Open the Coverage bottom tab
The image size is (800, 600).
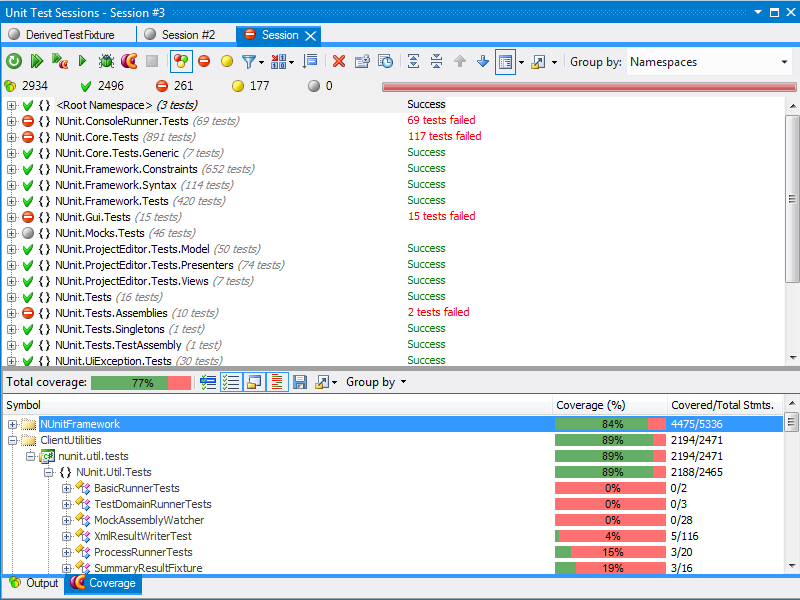[103, 583]
